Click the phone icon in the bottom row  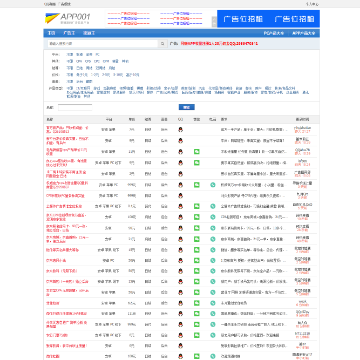click(213, 356)
